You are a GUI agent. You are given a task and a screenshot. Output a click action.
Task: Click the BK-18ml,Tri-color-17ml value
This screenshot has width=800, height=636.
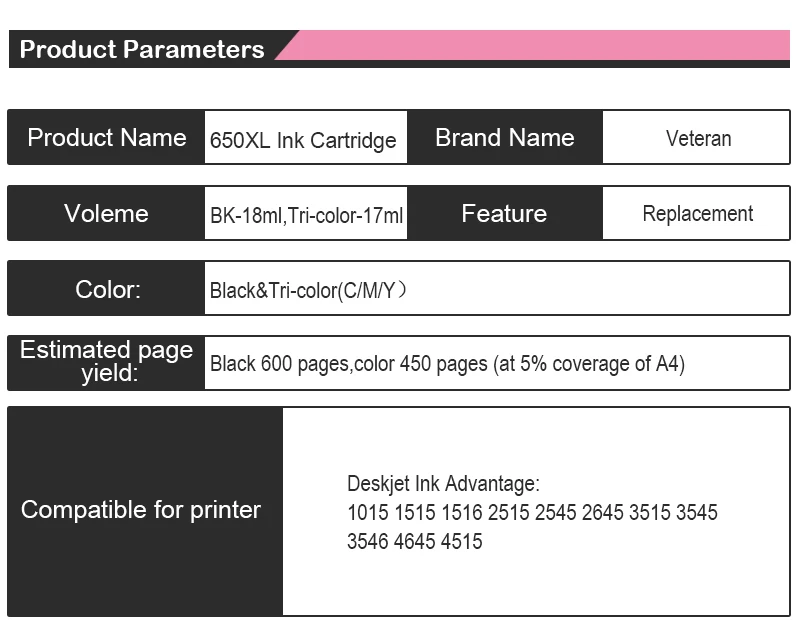click(307, 215)
